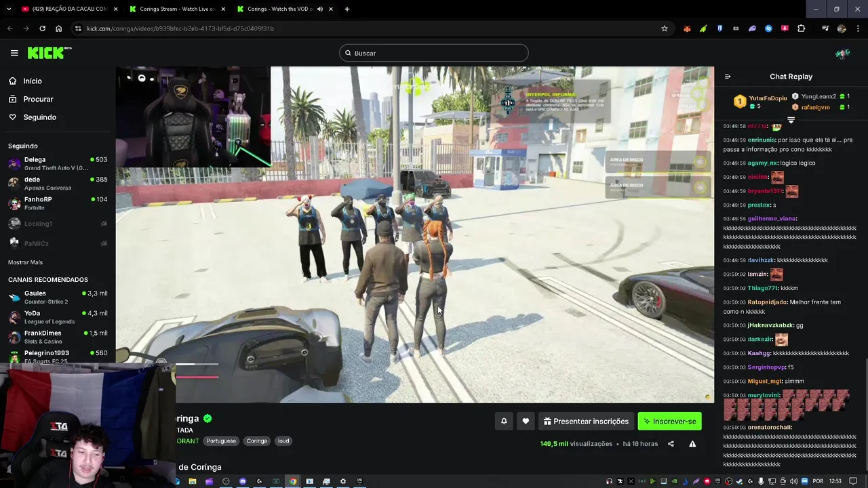Click the green Inscrever-se button
The width and height of the screenshot is (868, 488).
tap(670, 421)
